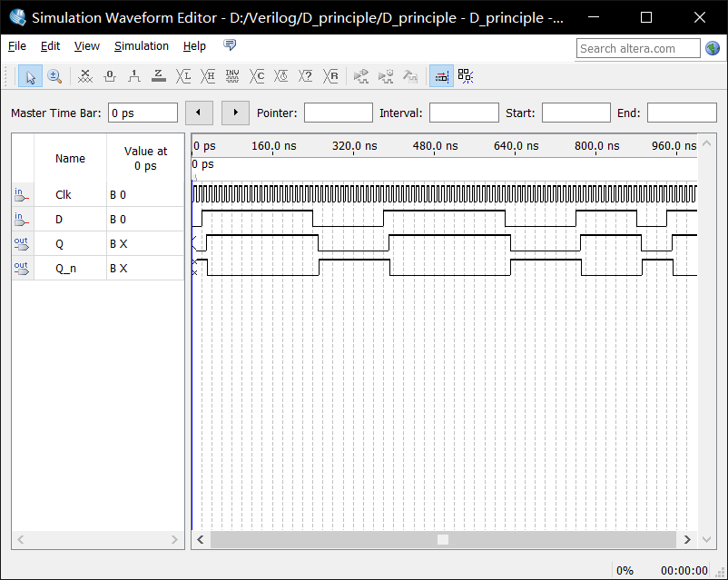Toggle Snap to Grid
Screen dimensions: 728x580
[441, 76]
